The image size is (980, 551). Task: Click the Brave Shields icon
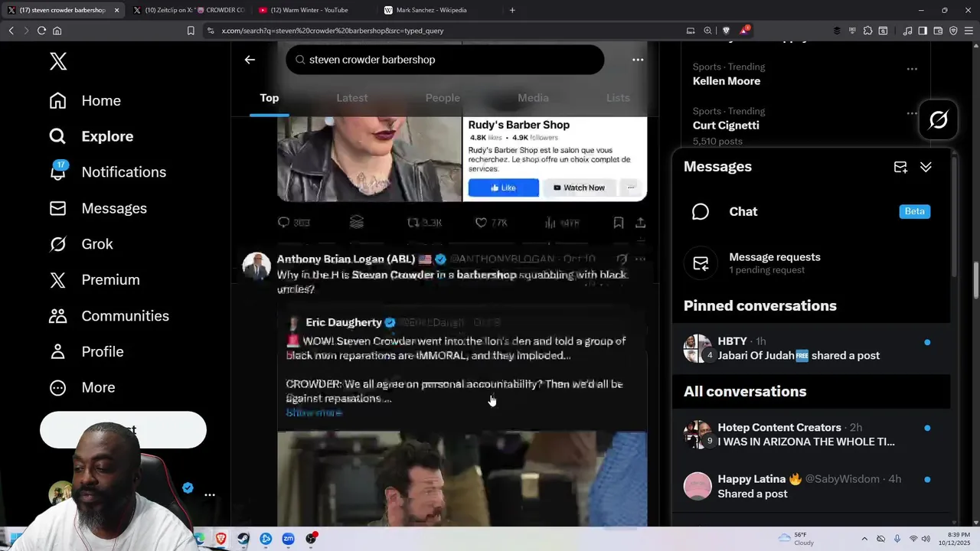coord(727,31)
